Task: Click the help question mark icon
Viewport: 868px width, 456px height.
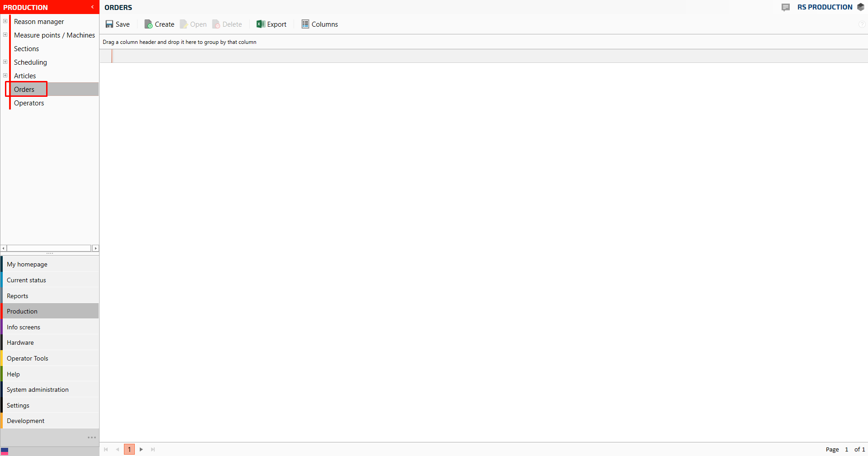Action: click(x=862, y=24)
